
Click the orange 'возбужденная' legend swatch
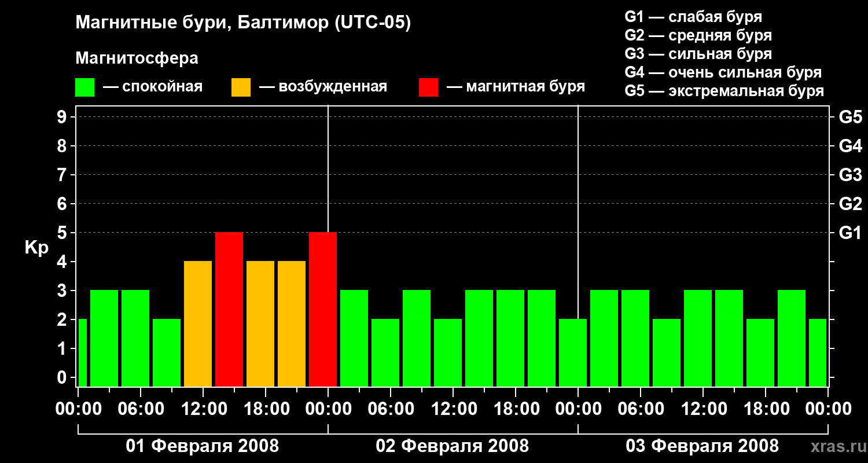tap(241, 87)
